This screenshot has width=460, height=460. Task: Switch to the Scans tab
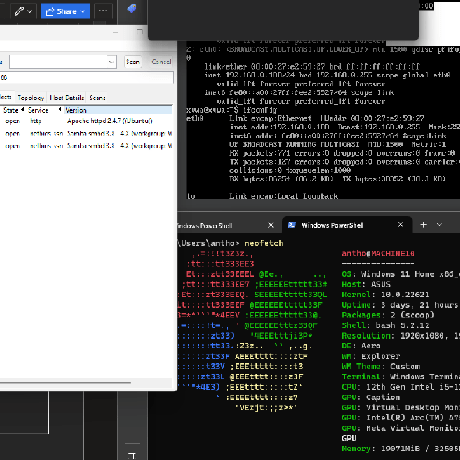click(x=97, y=98)
